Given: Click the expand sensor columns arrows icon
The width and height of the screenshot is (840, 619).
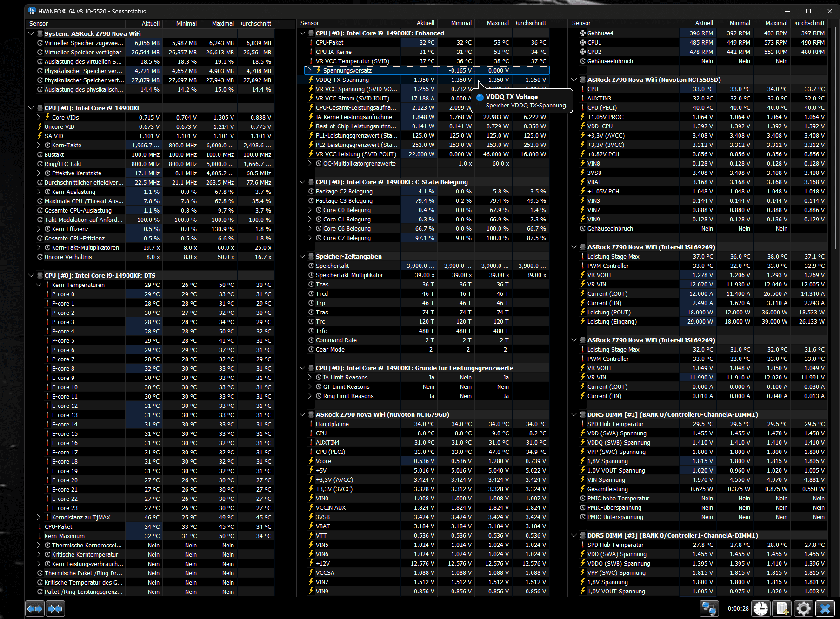Looking at the screenshot, I should [x=35, y=608].
